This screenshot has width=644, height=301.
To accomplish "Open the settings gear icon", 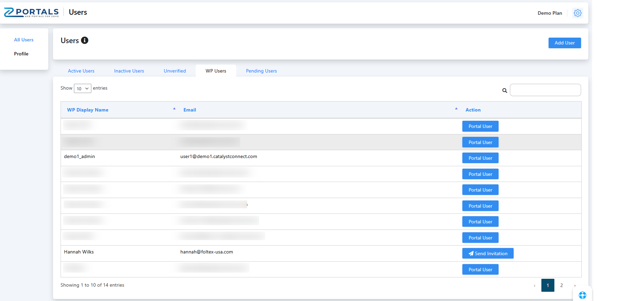I will click(x=578, y=13).
